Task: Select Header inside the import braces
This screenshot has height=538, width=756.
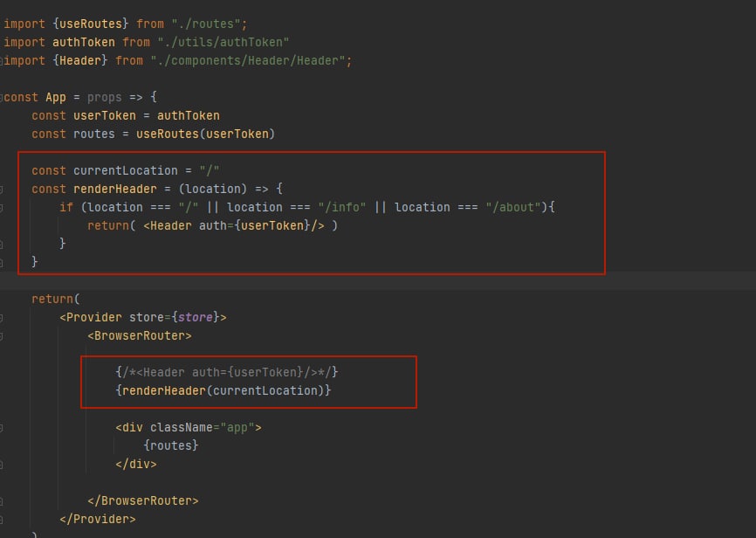Action: (80, 60)
